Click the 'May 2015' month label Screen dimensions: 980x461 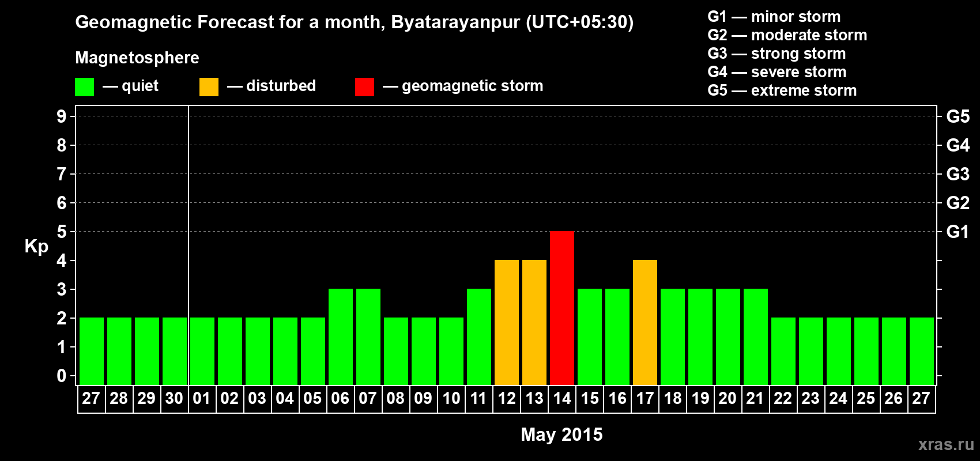click(x=561, y=434)
